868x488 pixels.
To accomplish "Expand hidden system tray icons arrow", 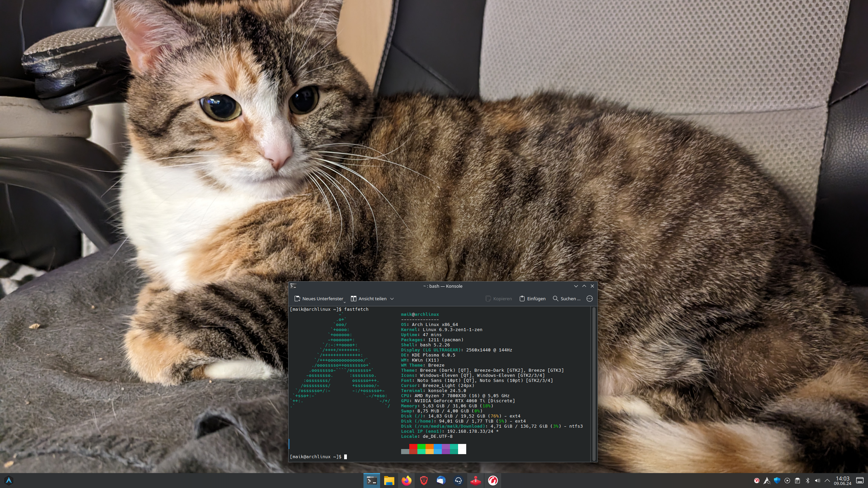I will (x=827, y=481).
